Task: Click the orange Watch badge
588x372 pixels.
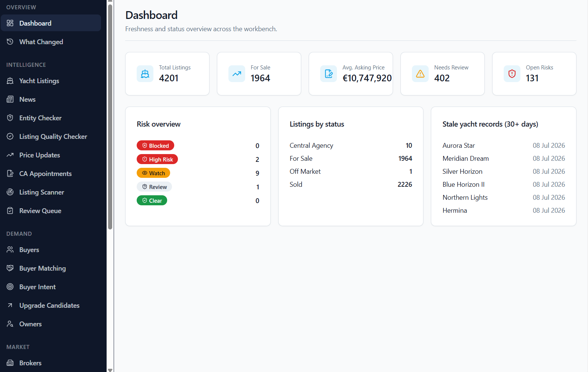Action: [153, 173]
